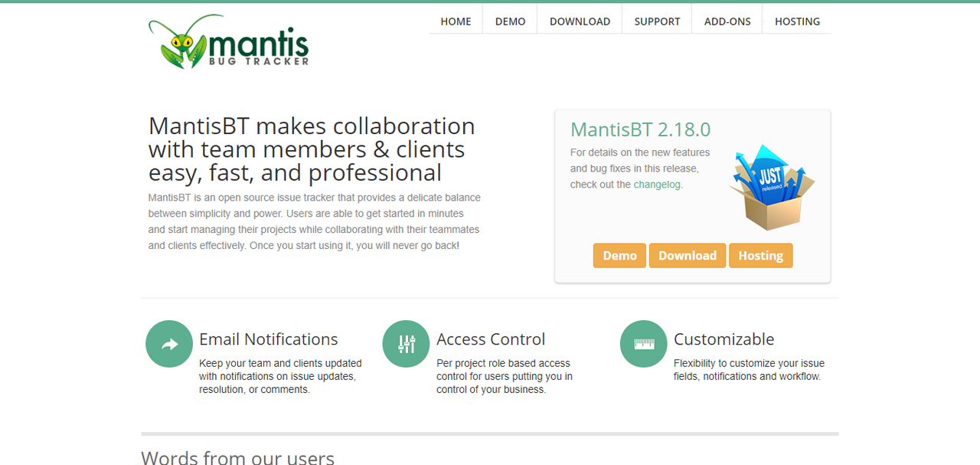Open the ADD-ONS navigation item
This screenshot has height=465, width=980.
[x=727, y=21]
